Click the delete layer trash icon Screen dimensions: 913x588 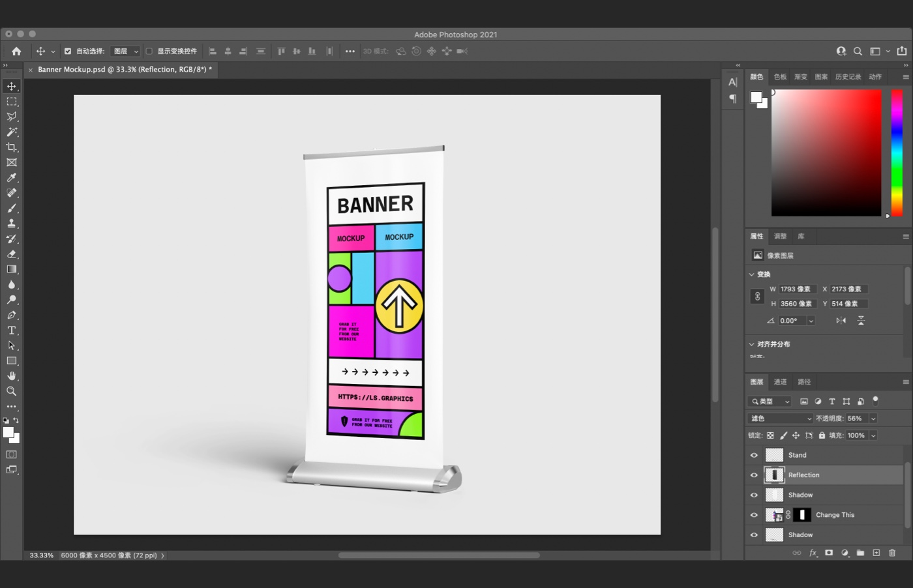[892, 553]
